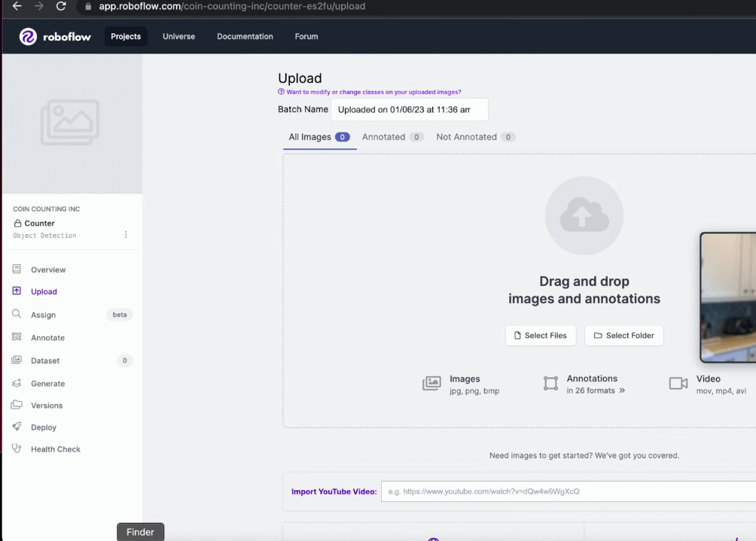Click the Object Detection label
The image size is (756, 541).
pyautogui.click(x=44, y=236)
